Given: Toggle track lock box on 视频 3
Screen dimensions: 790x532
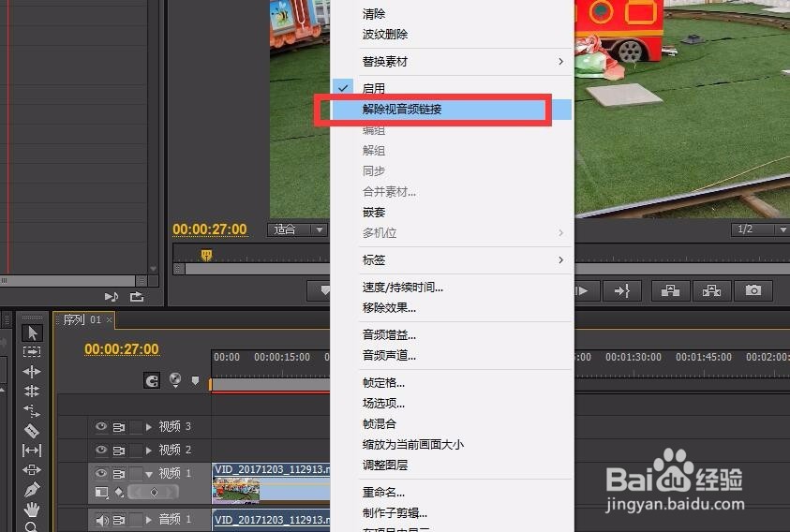Looking at the screenshot, I should tap(136, 427).
